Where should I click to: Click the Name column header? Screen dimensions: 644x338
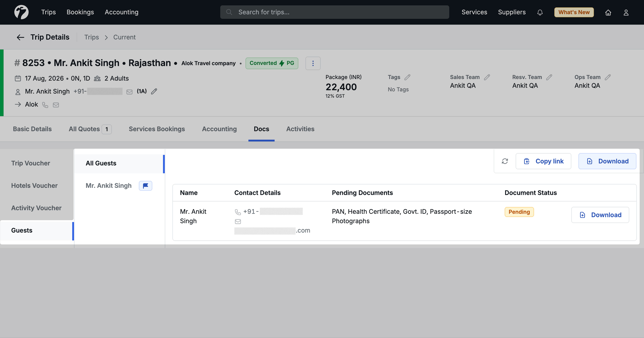click(x=189, y=193)
